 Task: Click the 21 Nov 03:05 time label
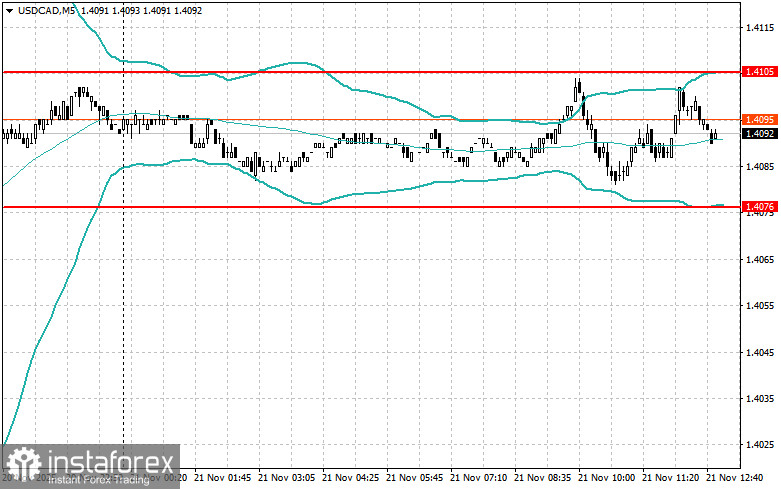pos(286,478)
